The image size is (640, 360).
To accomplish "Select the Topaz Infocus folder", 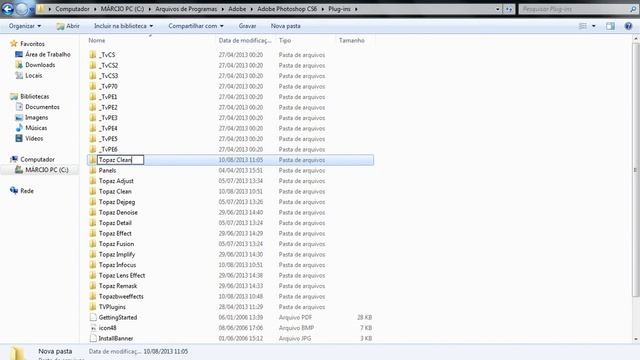I will coord(118,265).
